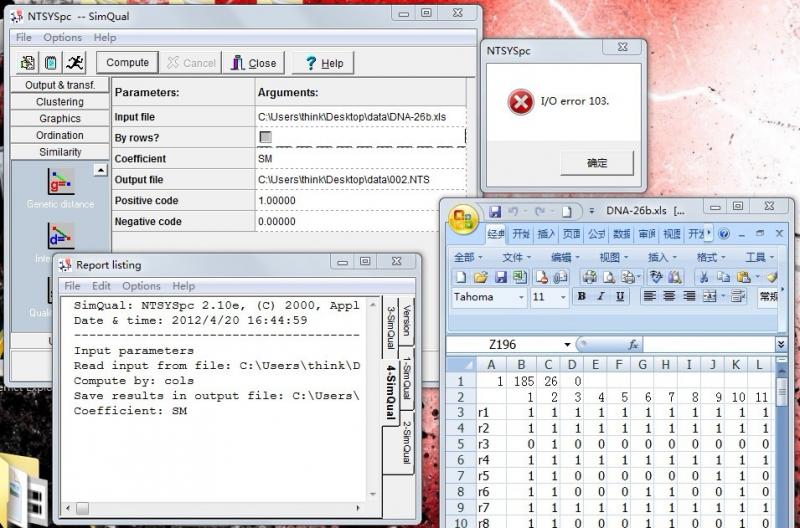Click the clipboard notepad icon in NTSYSpc toolbar
The height and width of the screenshot is (528, 800).
(x=51, y=63)
